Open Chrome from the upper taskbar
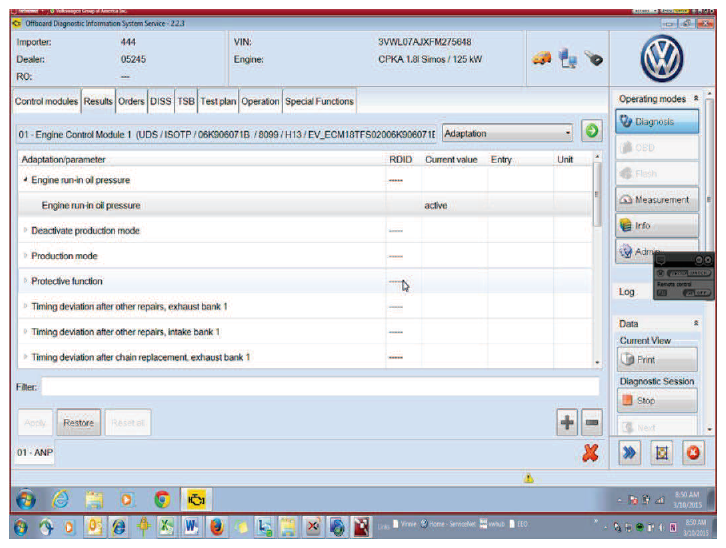Viewport: 726px width, 548px height. click(x=162, y=500)
